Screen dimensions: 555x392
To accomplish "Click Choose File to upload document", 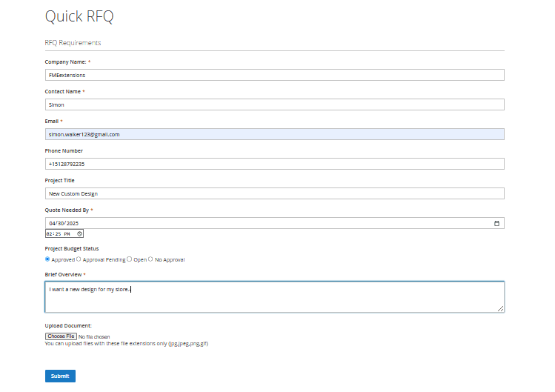I will (61, 336).
